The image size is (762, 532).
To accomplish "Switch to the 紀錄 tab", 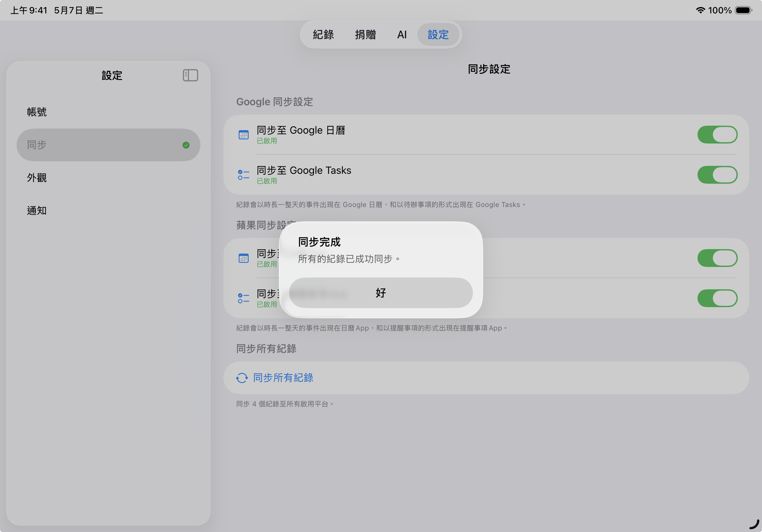I will pyautogui.click(x=323, y=34).
